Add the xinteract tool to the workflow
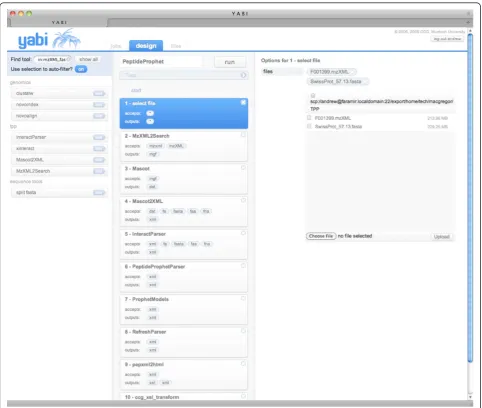 (x=99, y=149)
